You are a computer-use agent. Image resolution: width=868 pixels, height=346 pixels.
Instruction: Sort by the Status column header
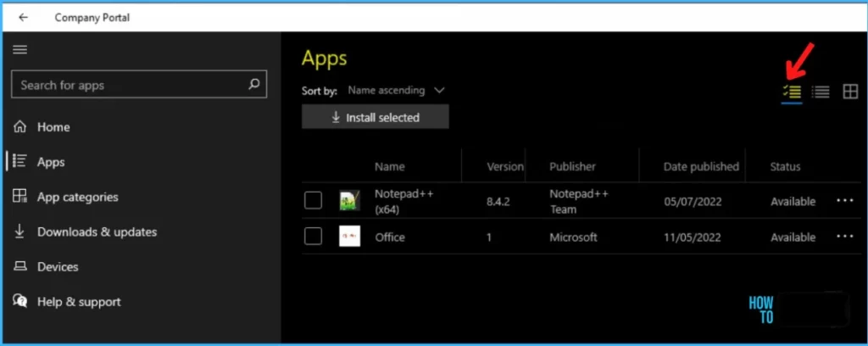pyautogui.click(x=785, y=166)
